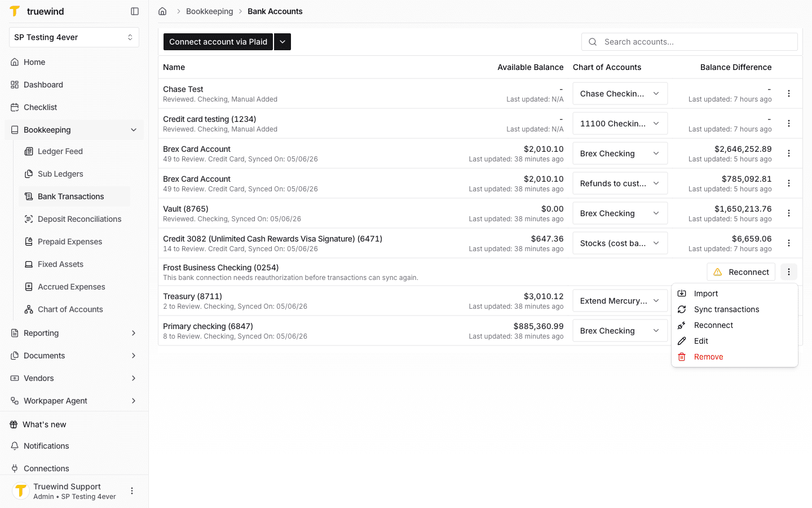Open the Stocks (cost ba... dropdown

click(x=620, y=243)
